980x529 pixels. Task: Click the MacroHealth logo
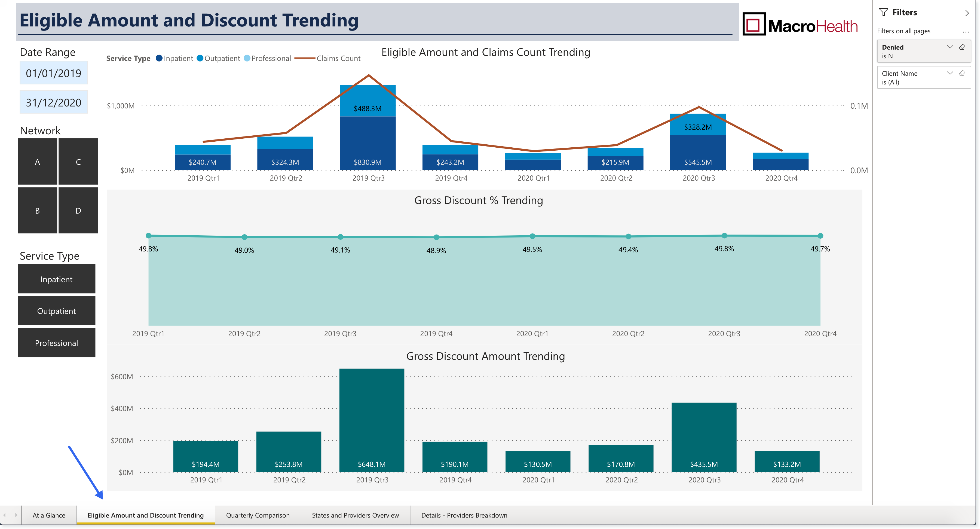[800, 25]
